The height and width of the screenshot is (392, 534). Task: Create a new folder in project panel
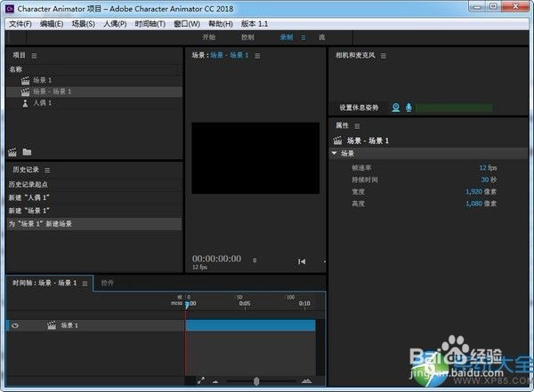pyautogui.click(x=27, y=152)
